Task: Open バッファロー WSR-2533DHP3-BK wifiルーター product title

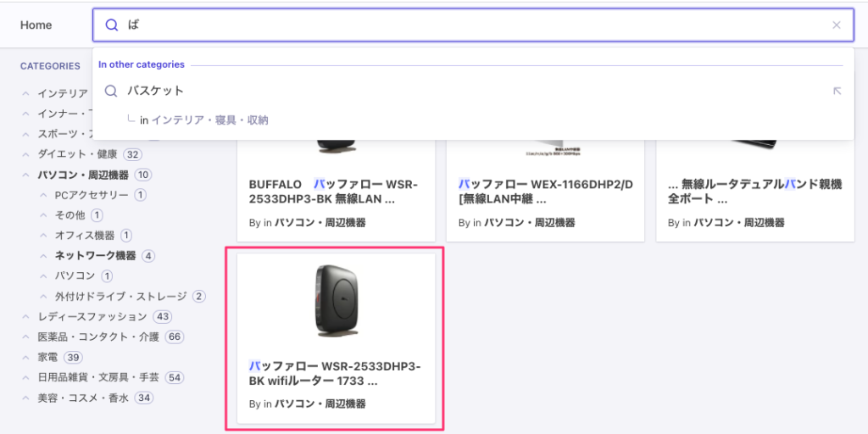Action: [335, 374]
